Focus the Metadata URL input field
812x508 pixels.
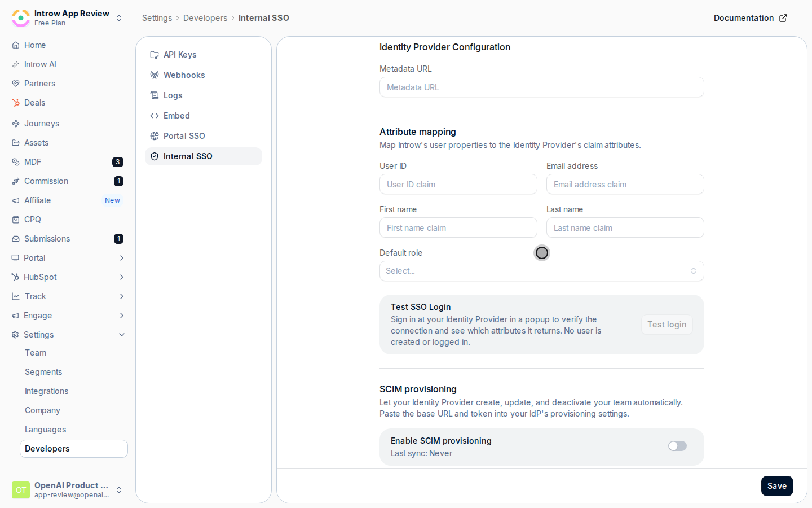coord(541,87)
